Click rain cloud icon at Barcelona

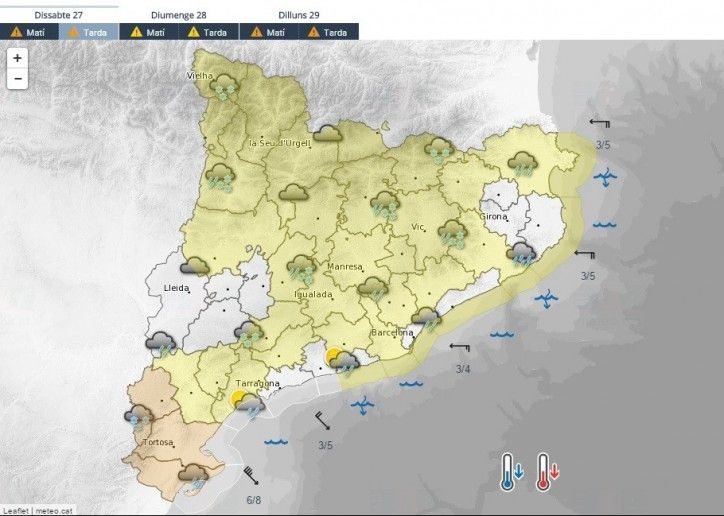click(x=426, y=319)
